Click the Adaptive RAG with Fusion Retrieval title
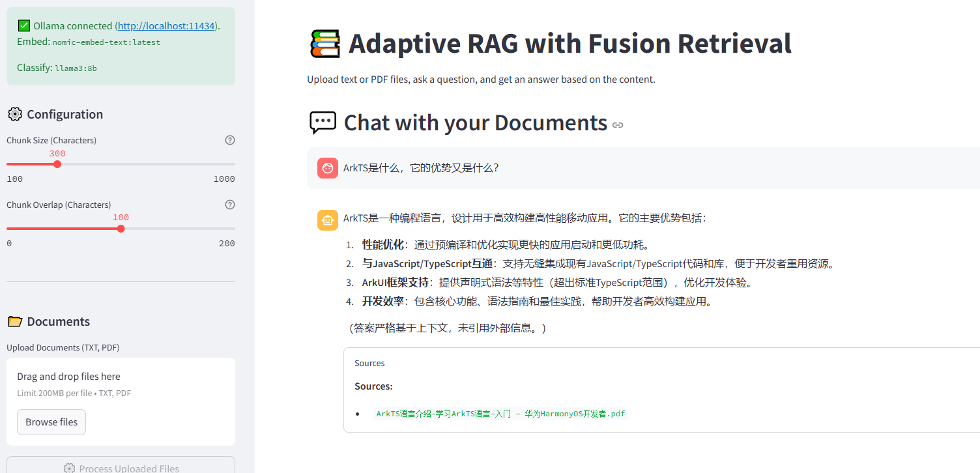This screenshot has height=473, width=980. click(570, 44)
